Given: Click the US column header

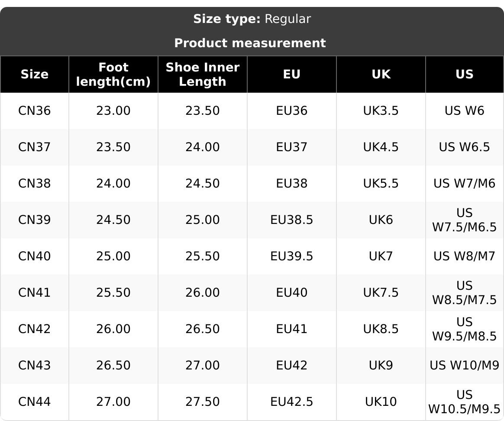Looking at the screenshot, I should pos(465,74).
